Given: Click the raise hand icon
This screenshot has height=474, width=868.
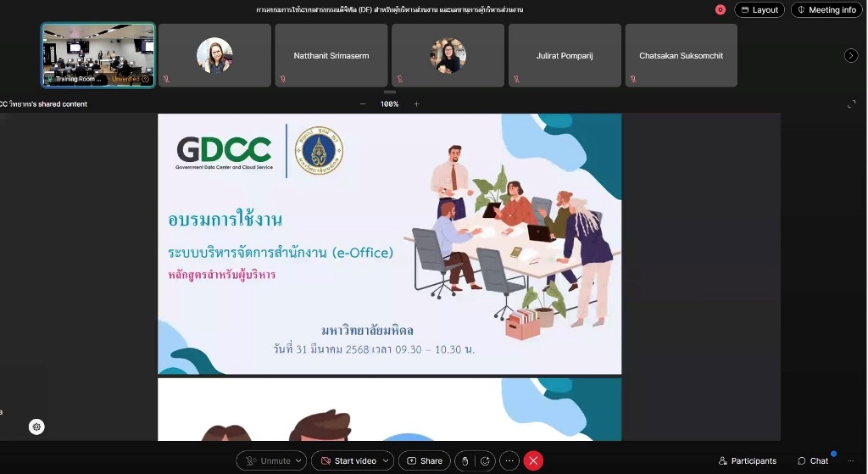Looking at the screenshot, I should [x=465, y=460].
